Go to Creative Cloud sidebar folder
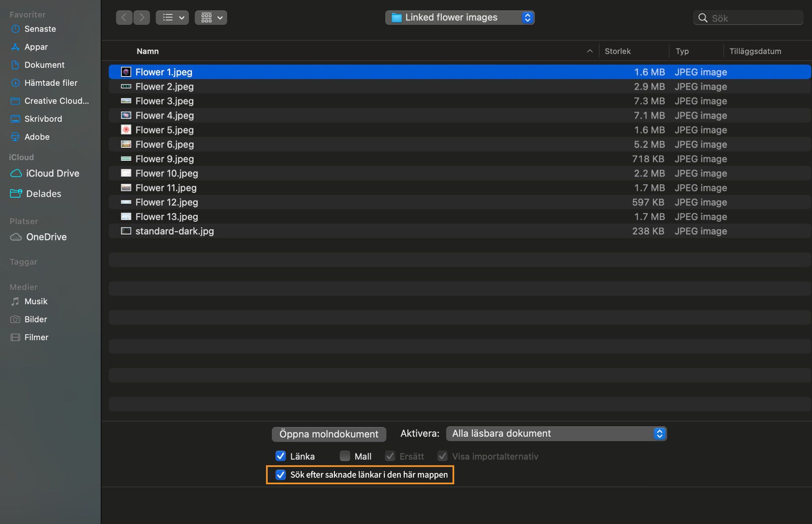812x524 pixels. [x=56, y=101]
